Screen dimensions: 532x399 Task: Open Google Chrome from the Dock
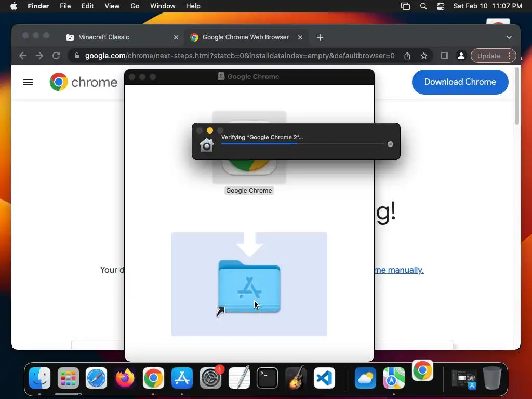153,378
